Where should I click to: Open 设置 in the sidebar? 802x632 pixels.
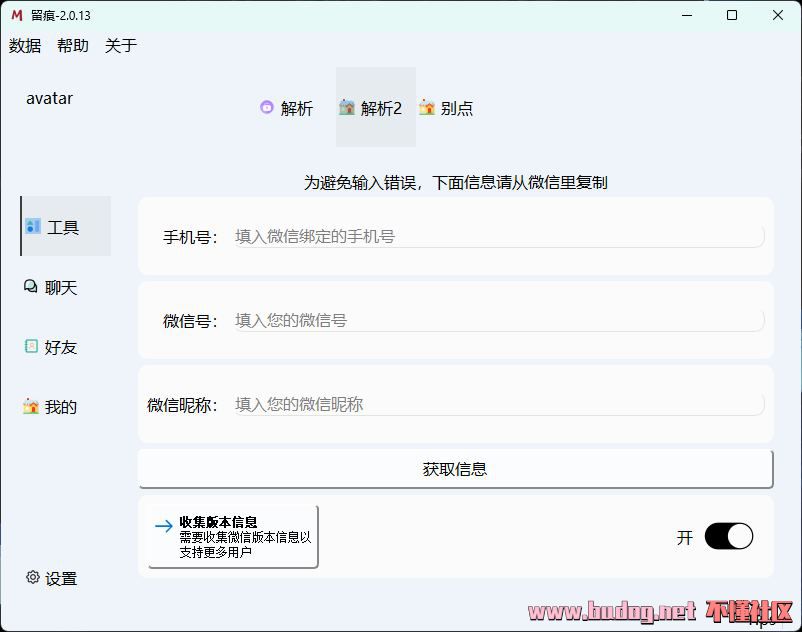66,578
